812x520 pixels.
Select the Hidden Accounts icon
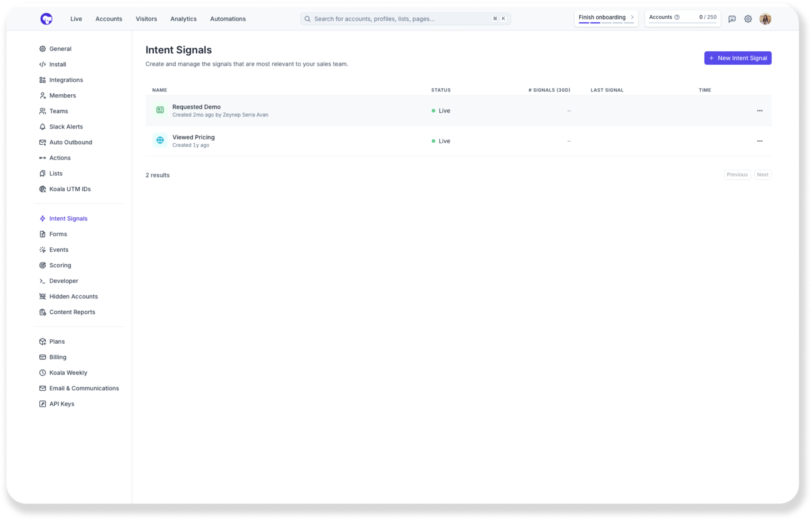(x=42, y=296)
